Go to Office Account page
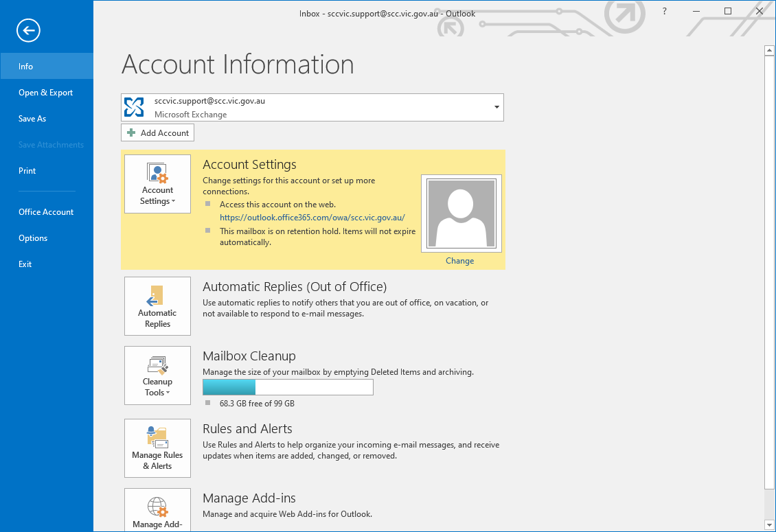776x532 pixels. (46, 212)
